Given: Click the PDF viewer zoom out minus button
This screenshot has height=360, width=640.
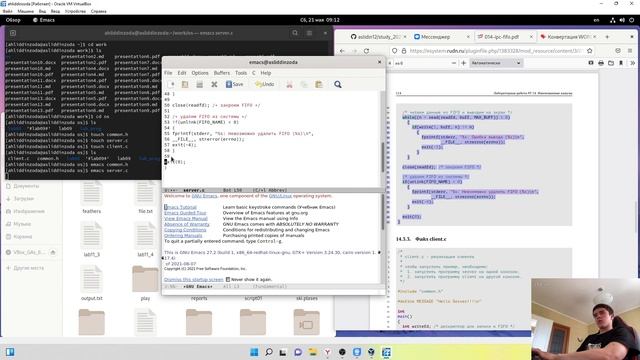Looking at the screenshot, I should click(453, 63).
